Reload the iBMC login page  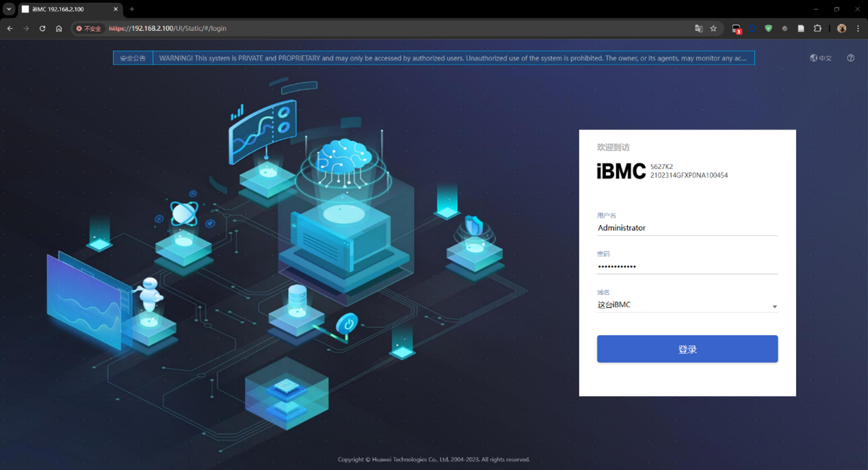pyautogui.click(x=42, y=29)
